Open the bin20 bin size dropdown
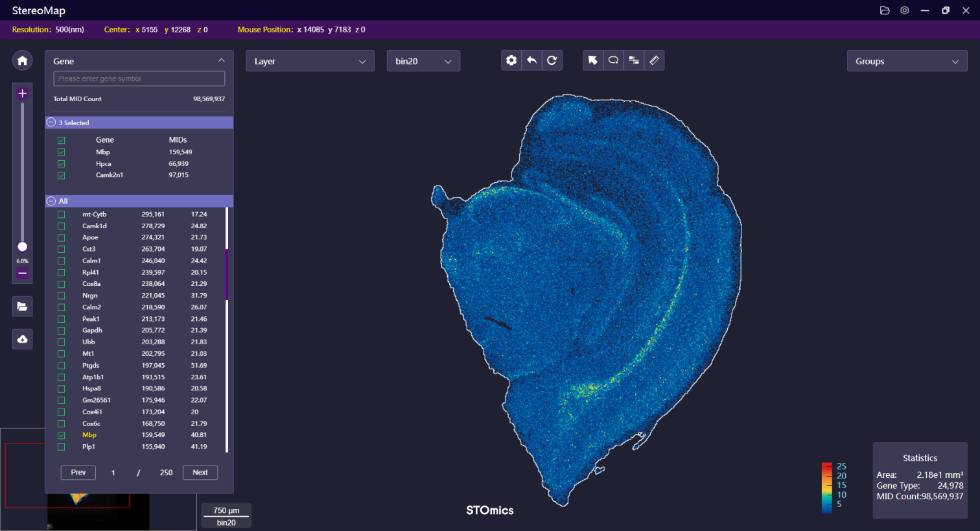 tap(423, 61)
